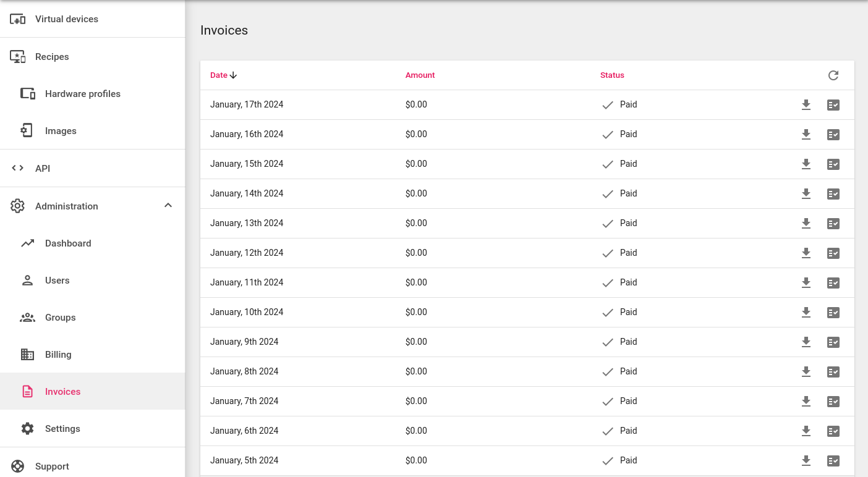Image resolution: width=868 pixels, height=477 pixels.
Task: Click the Hardware profiles device icon
Action: pos(27,93)
